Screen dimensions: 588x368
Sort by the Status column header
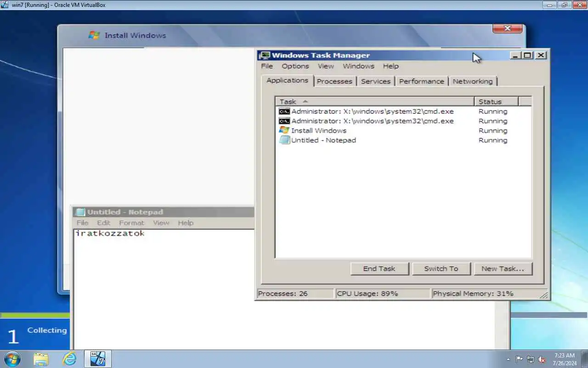pos(496,102)
